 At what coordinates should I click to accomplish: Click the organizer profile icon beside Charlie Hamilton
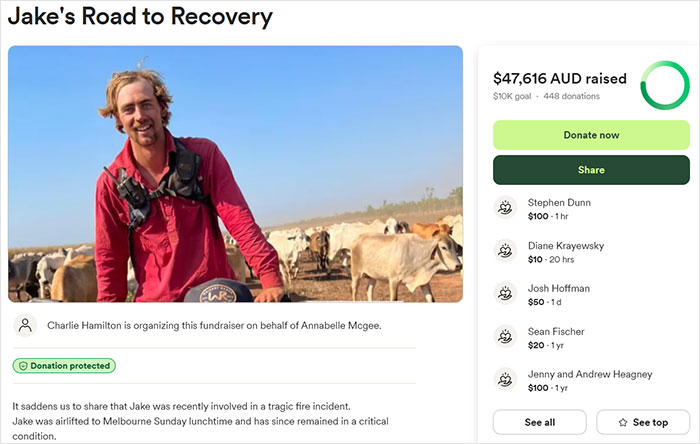click(25, 325)
